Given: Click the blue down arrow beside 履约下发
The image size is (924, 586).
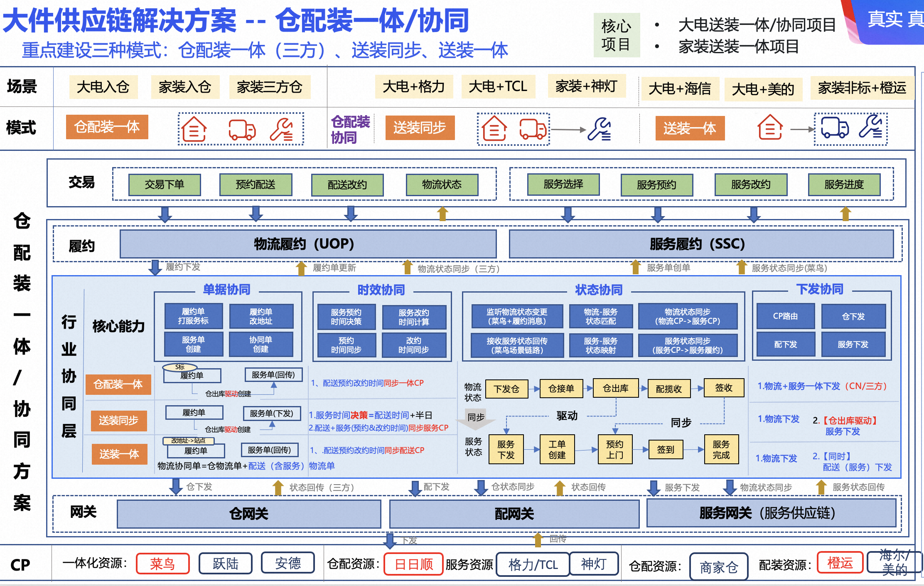Looking at the screenshot, I should click(155, 267).
